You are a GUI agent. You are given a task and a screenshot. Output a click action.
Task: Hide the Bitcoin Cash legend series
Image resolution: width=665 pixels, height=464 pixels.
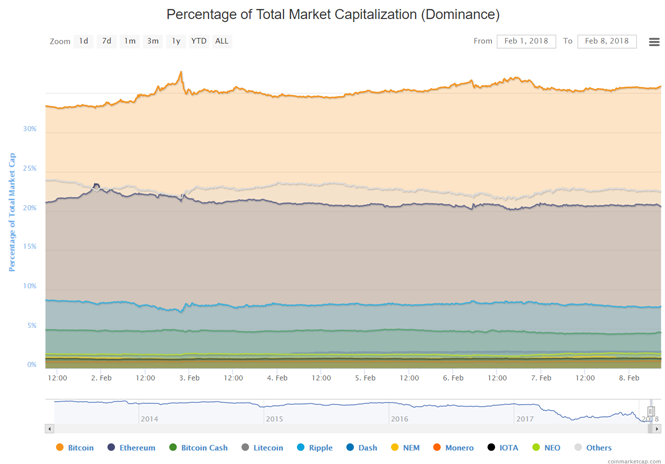[200, 448]
